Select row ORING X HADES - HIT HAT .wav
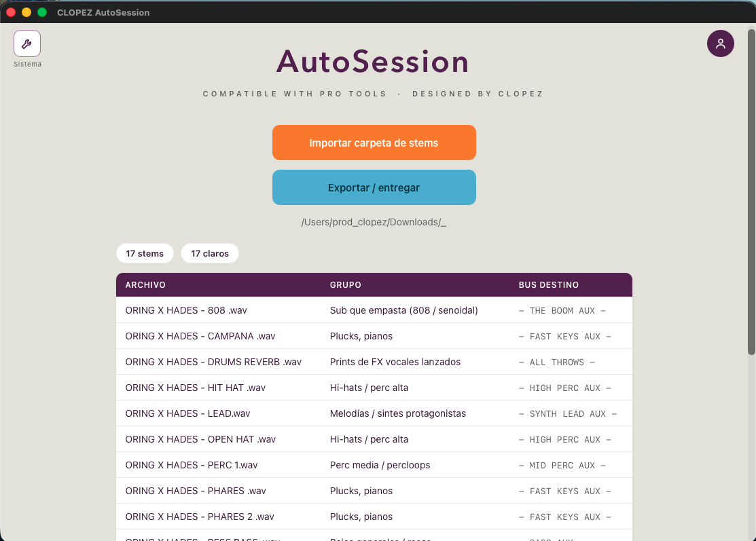This screenshot has width=756, height=541. [374, 388]
